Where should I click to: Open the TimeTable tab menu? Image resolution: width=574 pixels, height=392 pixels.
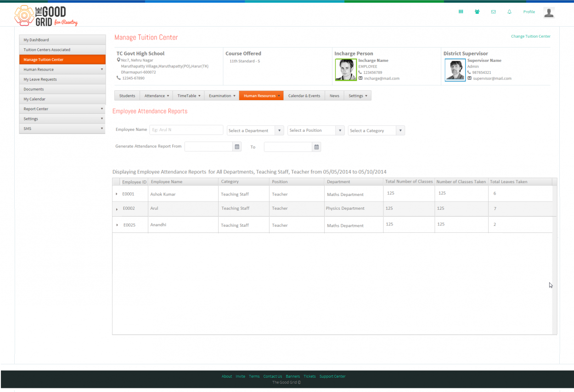pos(189,95)
